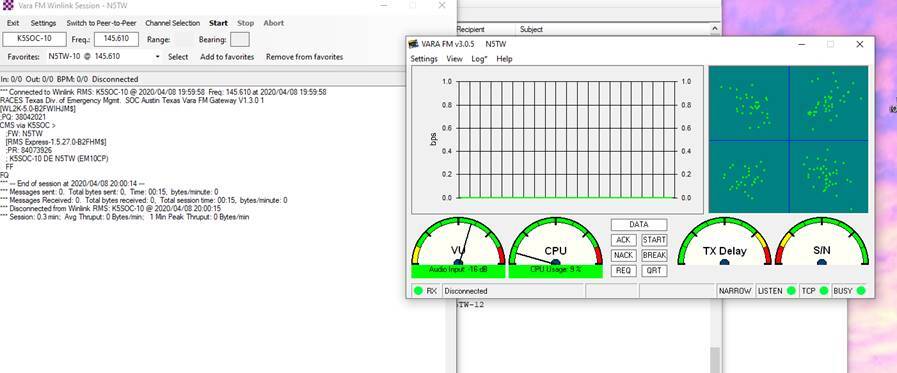Click the VU audio input gauge
The width and height of the screenshot is (897, 373).
[458, 241]
